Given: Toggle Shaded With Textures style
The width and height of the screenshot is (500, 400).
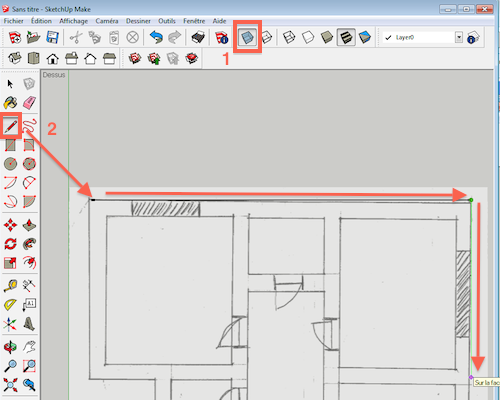Looking at the screenshot, I should point(346,37).
